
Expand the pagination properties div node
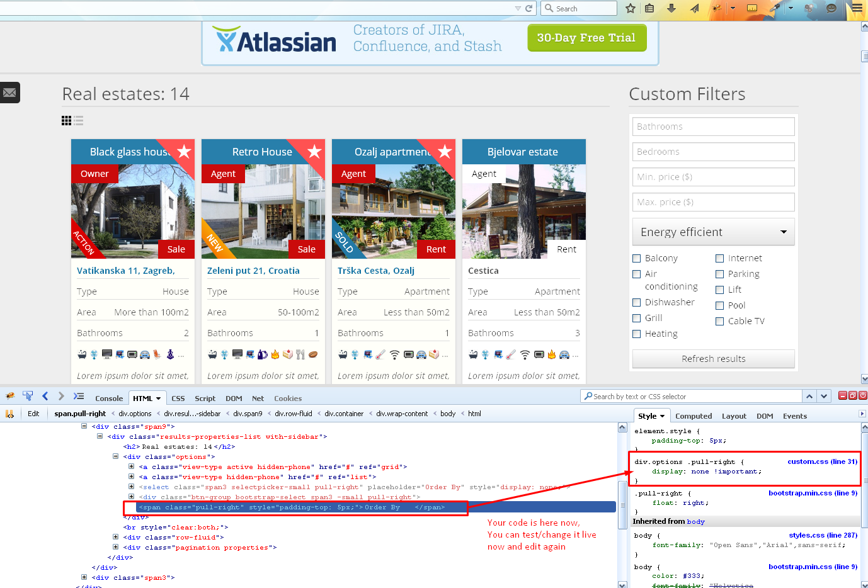pyautogui.click(x=115, y=547)
